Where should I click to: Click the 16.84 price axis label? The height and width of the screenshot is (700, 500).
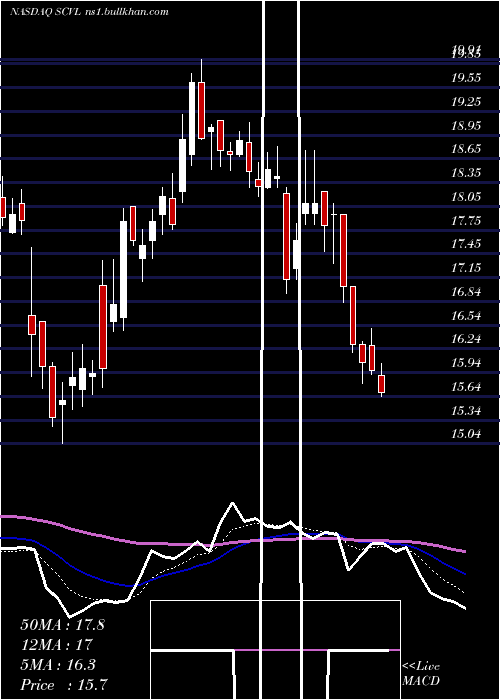466,292
